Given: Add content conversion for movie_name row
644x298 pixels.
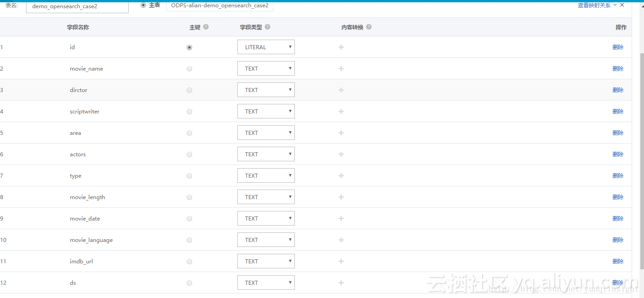Looking at the screenshot, I should [x=341, y=69].
